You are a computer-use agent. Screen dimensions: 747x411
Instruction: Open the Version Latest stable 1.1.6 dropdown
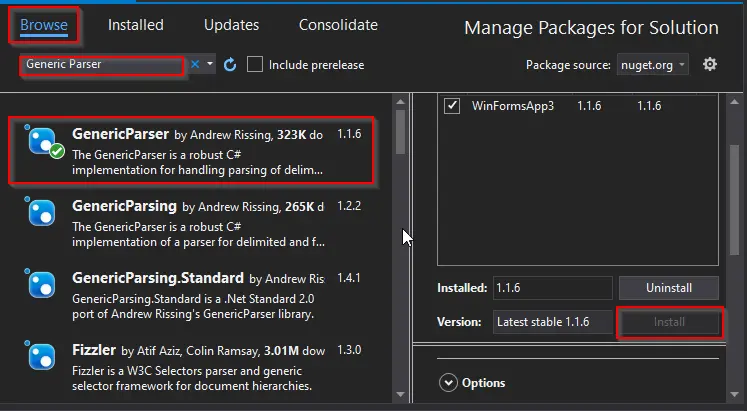point(553,322)
